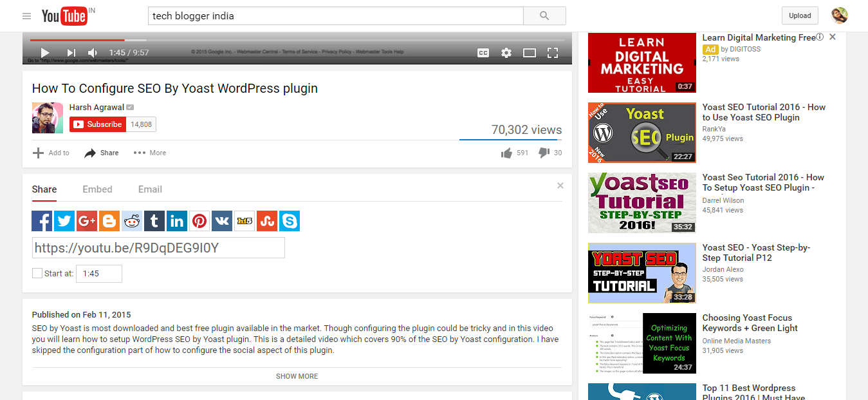
Task: Dislike the video with thumbs down
Action: click(544, 153)
